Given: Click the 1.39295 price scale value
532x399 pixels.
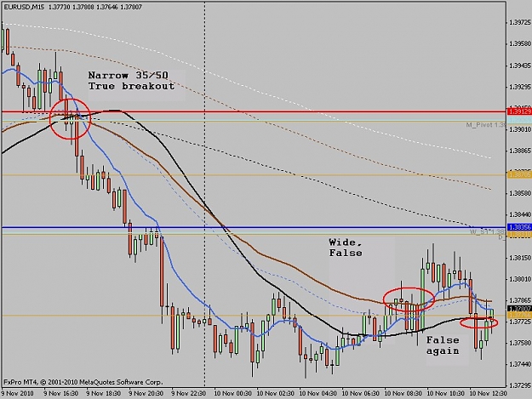Looking at the screenshot, I should 520,87.
